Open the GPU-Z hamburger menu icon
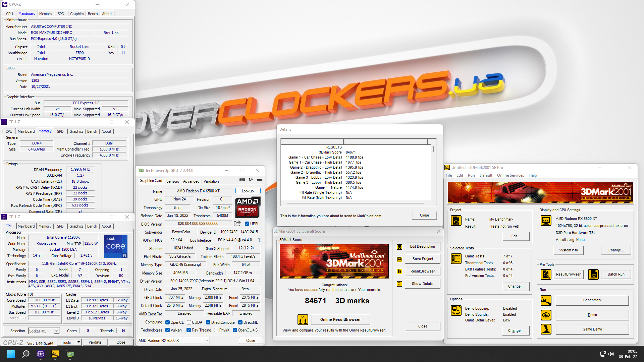 pyautogui.click(x=259, y=180)
